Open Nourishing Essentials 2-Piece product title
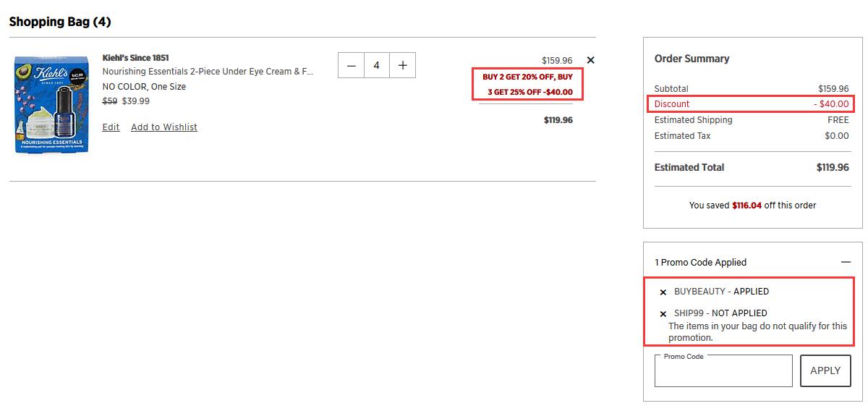Viewport: 868px width, 411px height. click(x=208, y=72)
